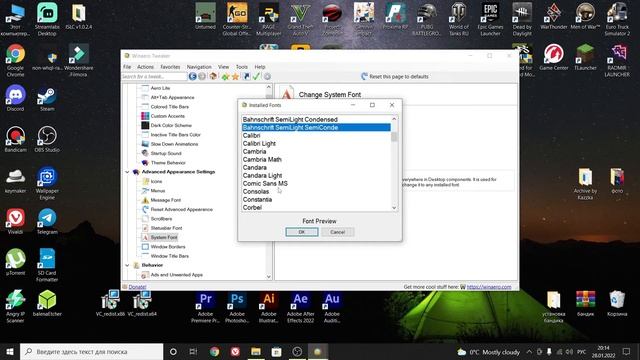Image resolution: width=640 pixels, height=360 pixels.
Task: Open Chrome from the taskbar
Action: point(214,351)
